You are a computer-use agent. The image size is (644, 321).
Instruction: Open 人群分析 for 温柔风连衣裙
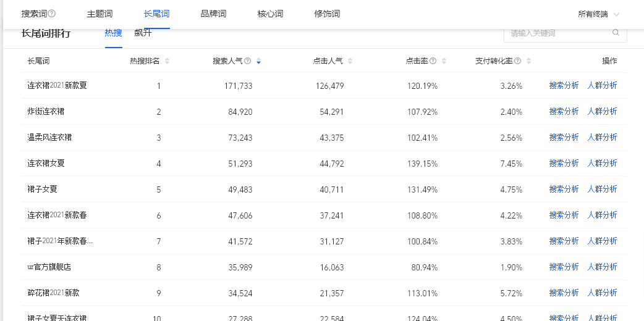602,137
